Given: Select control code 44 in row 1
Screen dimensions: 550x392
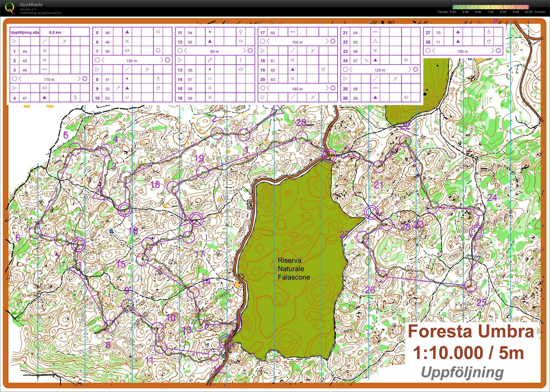Looking at the screenshot, I should (25, 51).
